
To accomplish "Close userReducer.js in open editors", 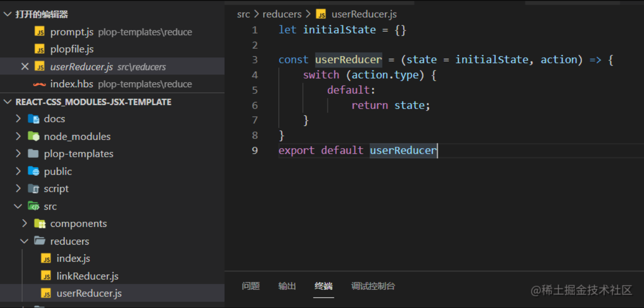I will point(25,66).
